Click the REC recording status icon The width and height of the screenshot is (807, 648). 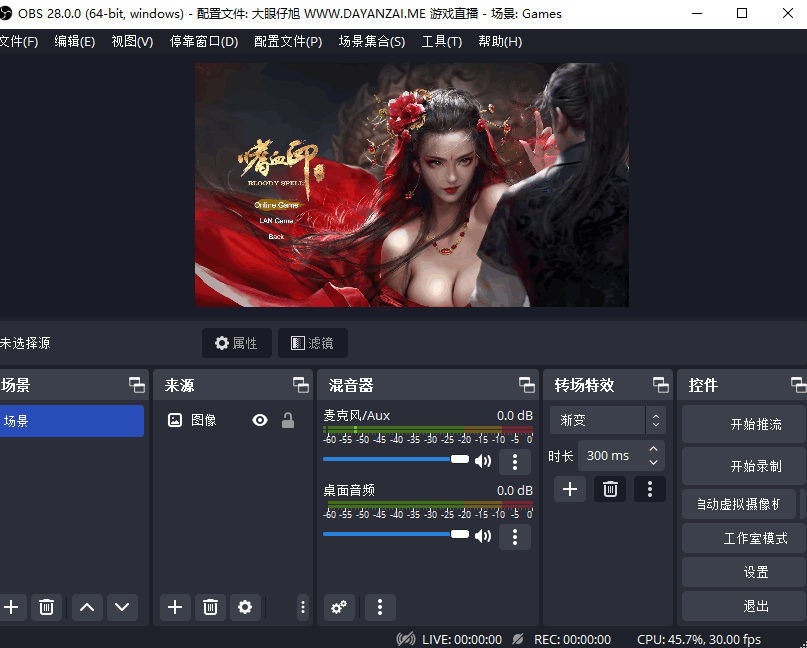click(518, 639)
